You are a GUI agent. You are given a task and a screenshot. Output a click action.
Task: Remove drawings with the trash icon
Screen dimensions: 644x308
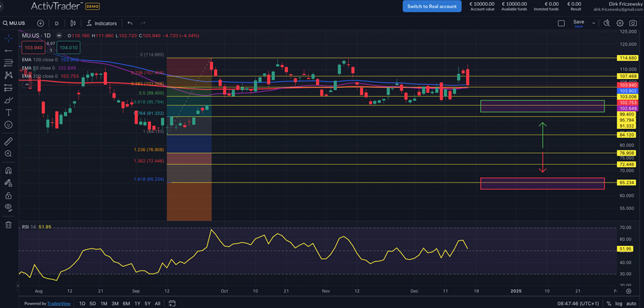coord(8,224)
